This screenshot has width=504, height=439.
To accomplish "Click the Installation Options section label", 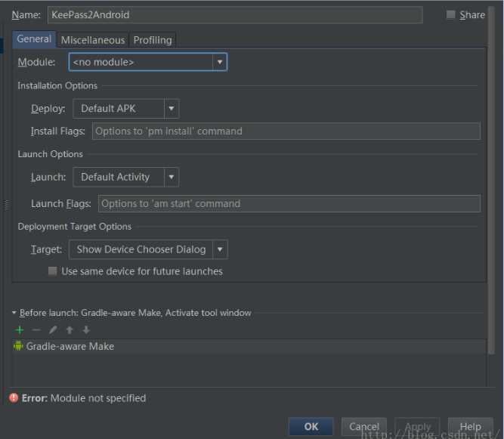I will [x=57, y=85].
